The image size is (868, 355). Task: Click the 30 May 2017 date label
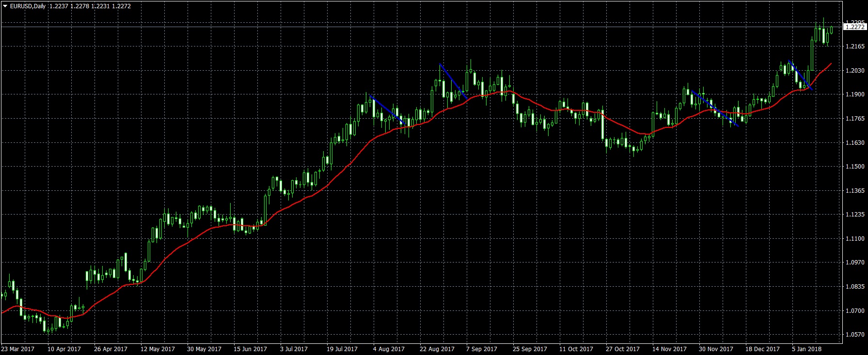[x=204, y=349]
